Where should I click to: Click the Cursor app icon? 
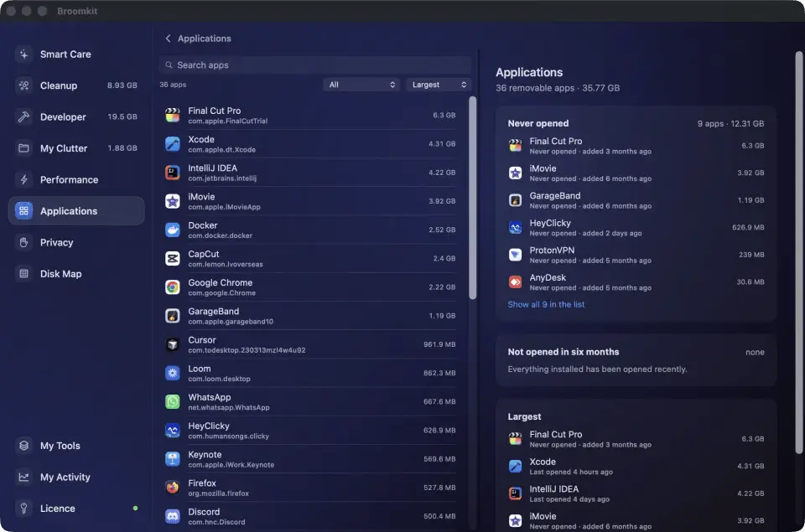pyautogui.click(x=173, y=344)
